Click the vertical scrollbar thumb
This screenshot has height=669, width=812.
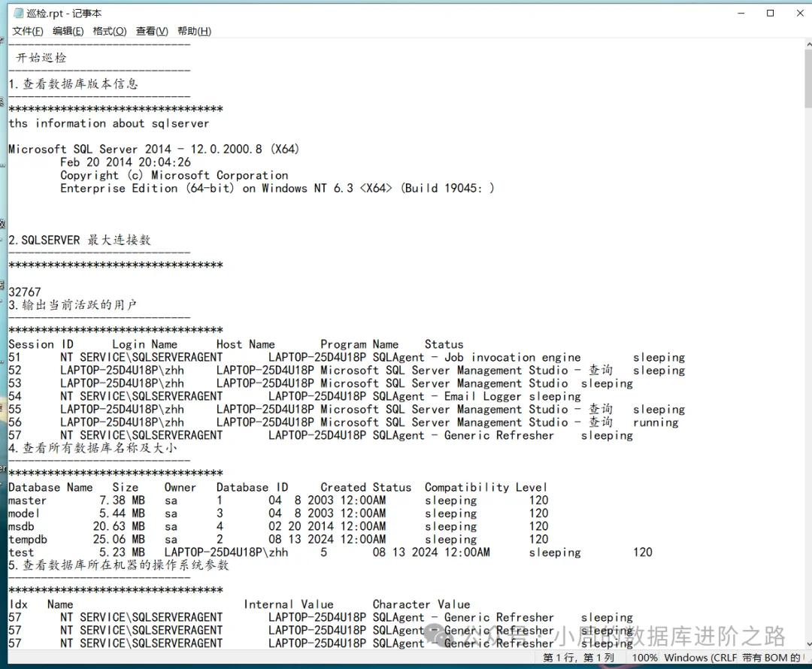(808, 79)
